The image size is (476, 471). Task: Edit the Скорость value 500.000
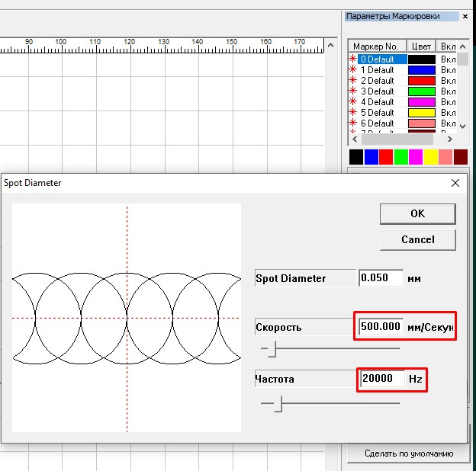pos(381,327)
